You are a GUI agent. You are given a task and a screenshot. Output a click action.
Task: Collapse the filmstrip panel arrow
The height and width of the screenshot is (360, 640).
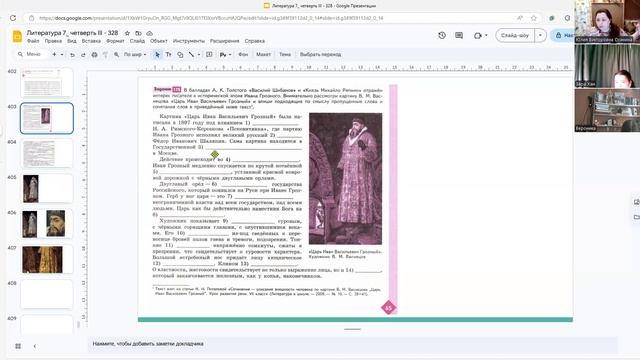coord(35,346)
